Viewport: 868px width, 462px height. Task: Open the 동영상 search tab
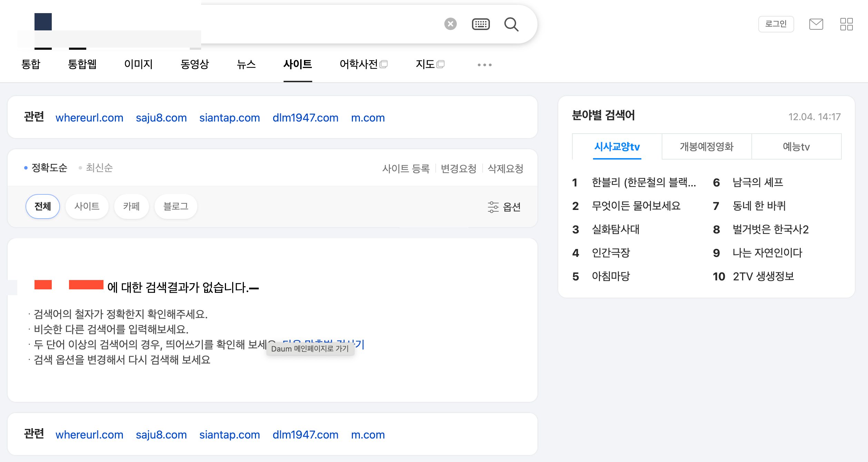tap(195, 64)
